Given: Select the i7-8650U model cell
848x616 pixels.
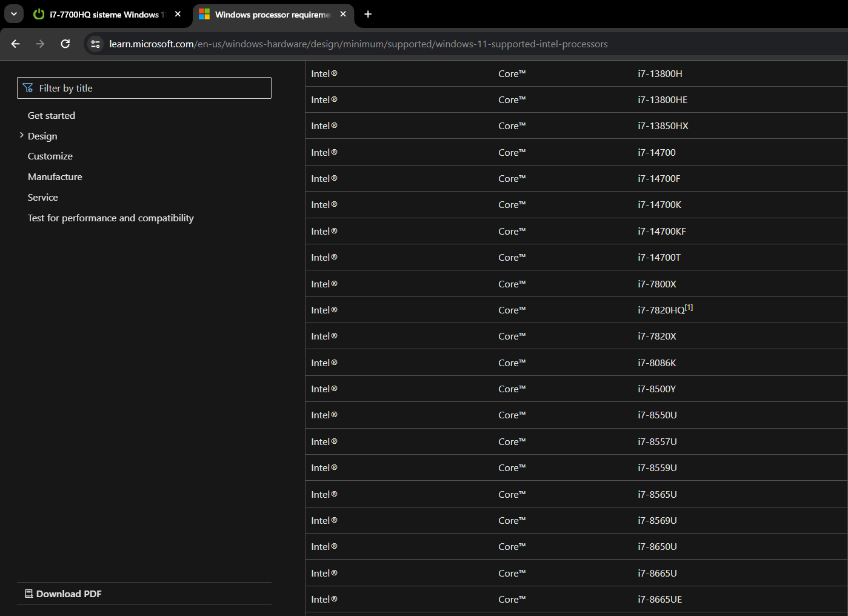Looking at the screenshot, I should tap(658, 546).
